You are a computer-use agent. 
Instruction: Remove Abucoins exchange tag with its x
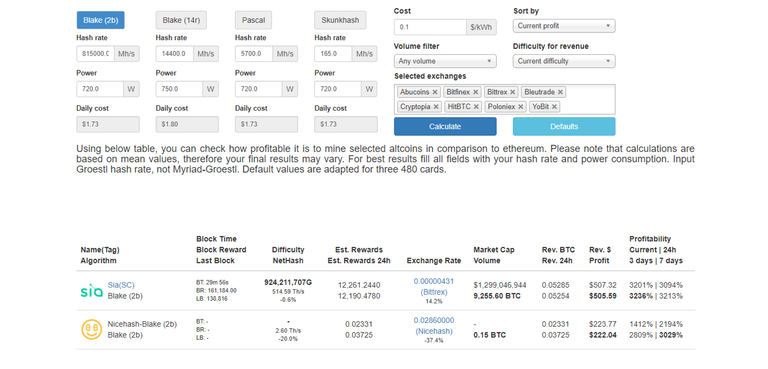(x=434, y=92)
